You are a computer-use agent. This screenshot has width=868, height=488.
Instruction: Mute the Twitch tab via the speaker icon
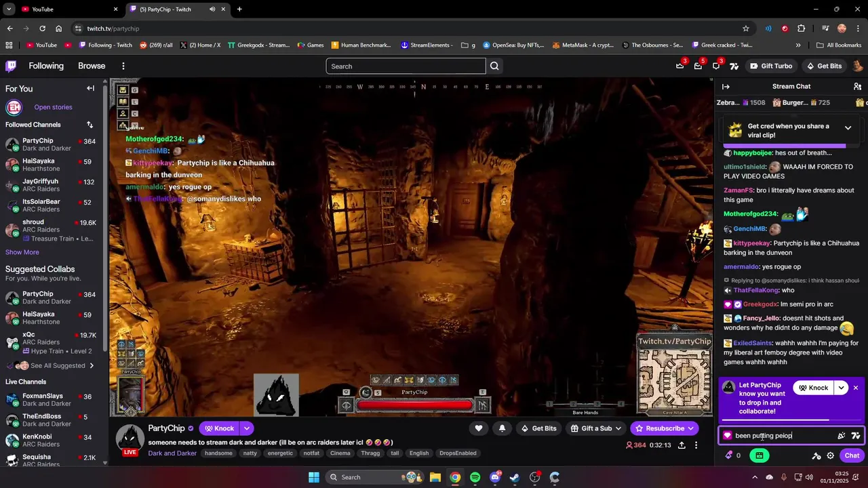coord(212,9)
